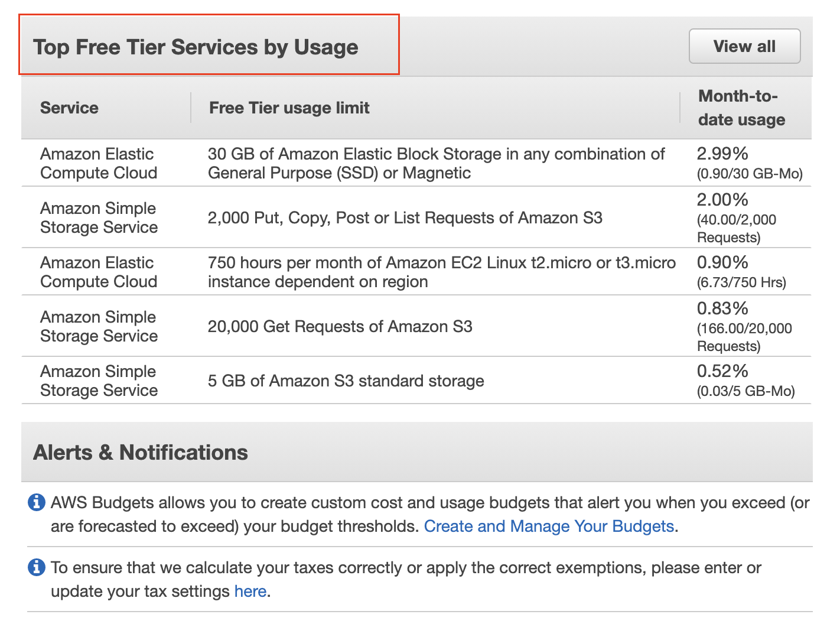This screenshot has height=624, width=840.
Task: Select the Amazon Elastic Block Storage row
Action: [414, 163]
